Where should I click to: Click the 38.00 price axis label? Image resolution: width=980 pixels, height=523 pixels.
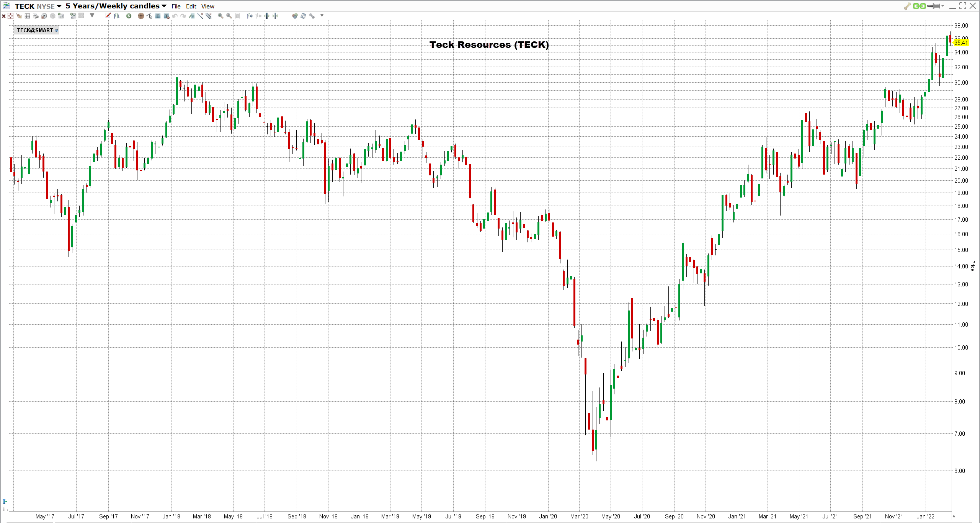click(x=961, y=26)
